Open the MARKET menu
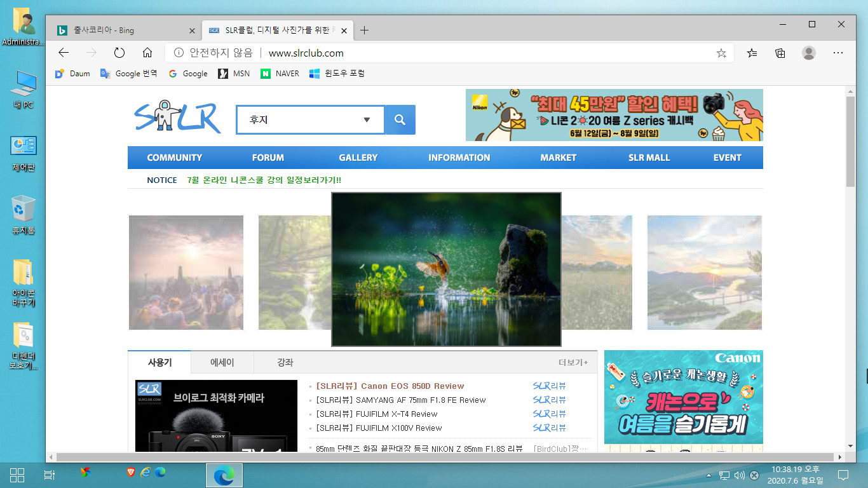Image resolution: width=868 pixels, height=488 pixels. click(x=559, y=158)
